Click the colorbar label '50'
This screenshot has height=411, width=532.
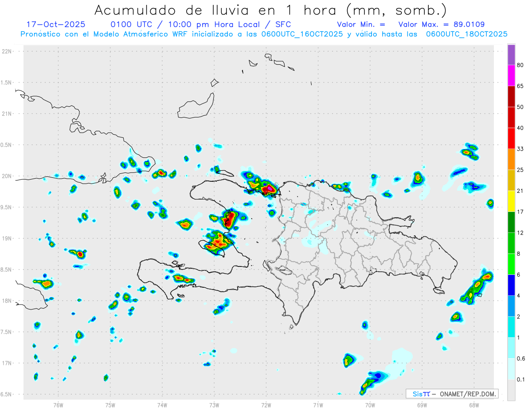(520, 107)
